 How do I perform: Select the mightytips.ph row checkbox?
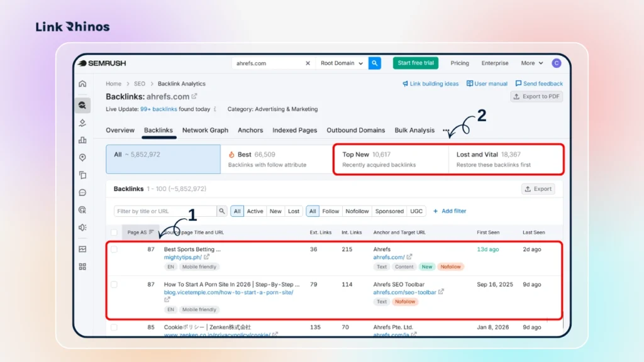tap(114, 249)
